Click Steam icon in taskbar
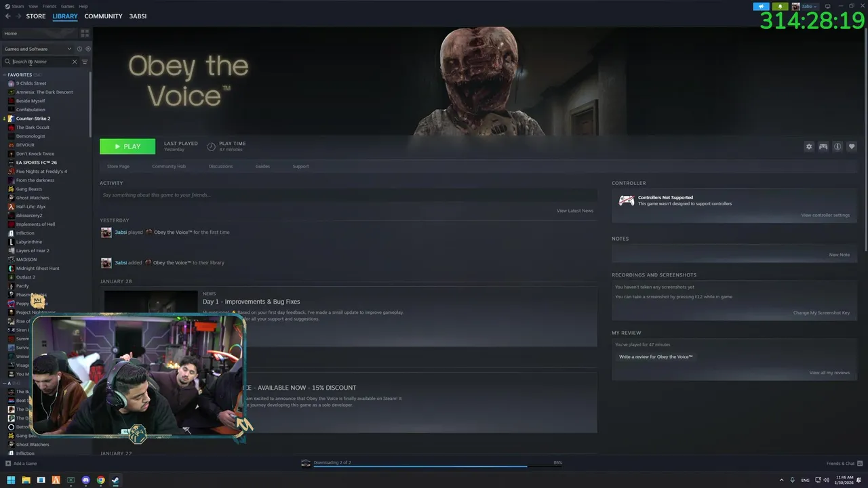This screenshot has width=868, height=488. click(x=115, y=480)
